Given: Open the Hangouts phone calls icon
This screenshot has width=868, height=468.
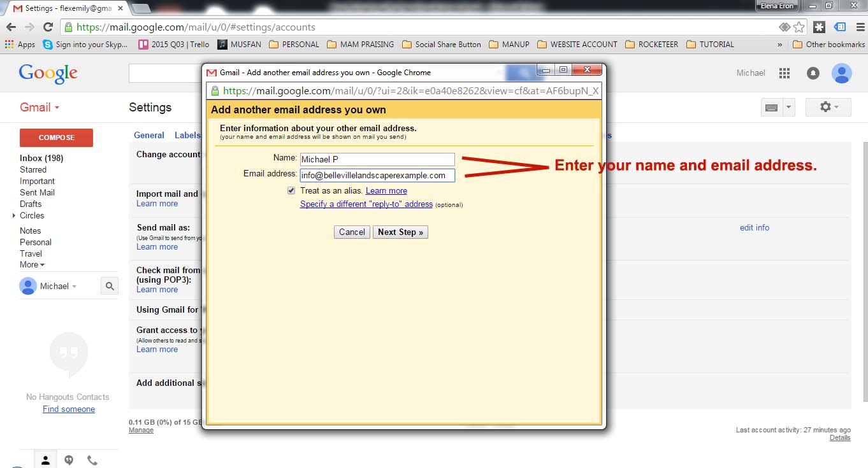Looking at the screenshot, I should (x=92, y=460).
